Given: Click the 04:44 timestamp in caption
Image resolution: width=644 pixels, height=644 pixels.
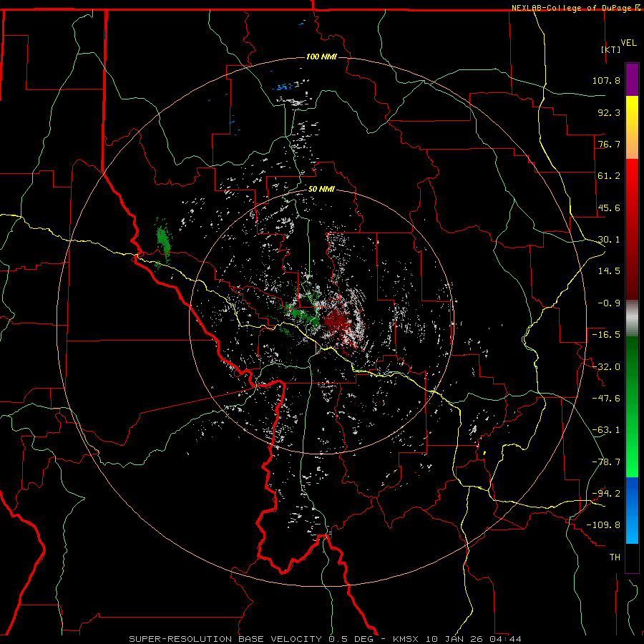Looking at the screenshot, I should click(505, 639).
